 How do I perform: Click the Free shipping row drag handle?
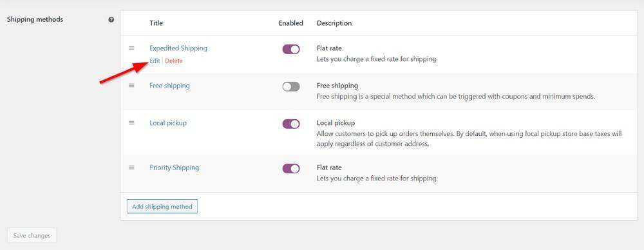(131, 86)
